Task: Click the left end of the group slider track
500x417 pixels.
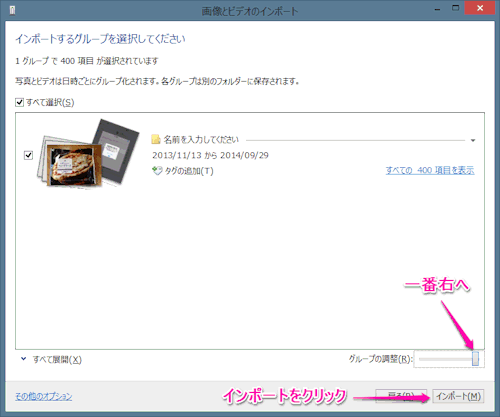Action: click(421, 359)
